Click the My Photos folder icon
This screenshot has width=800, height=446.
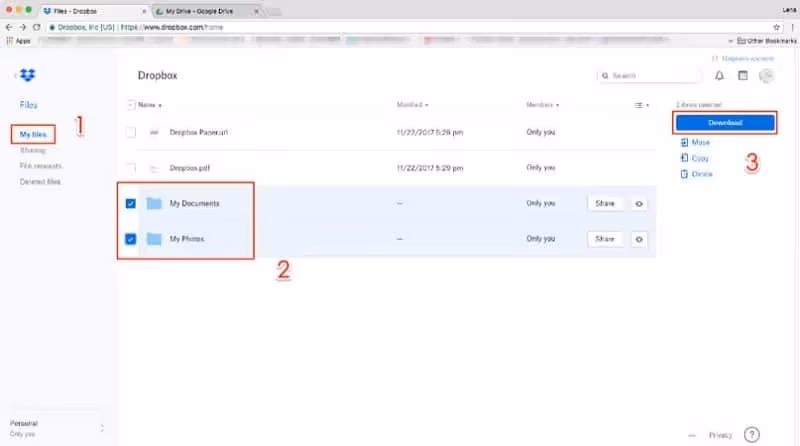pyautogui.click(x=154, y=239)
